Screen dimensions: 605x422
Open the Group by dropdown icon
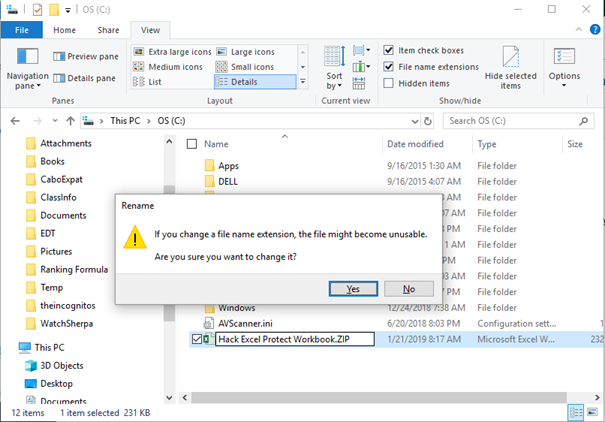(362, 50)
